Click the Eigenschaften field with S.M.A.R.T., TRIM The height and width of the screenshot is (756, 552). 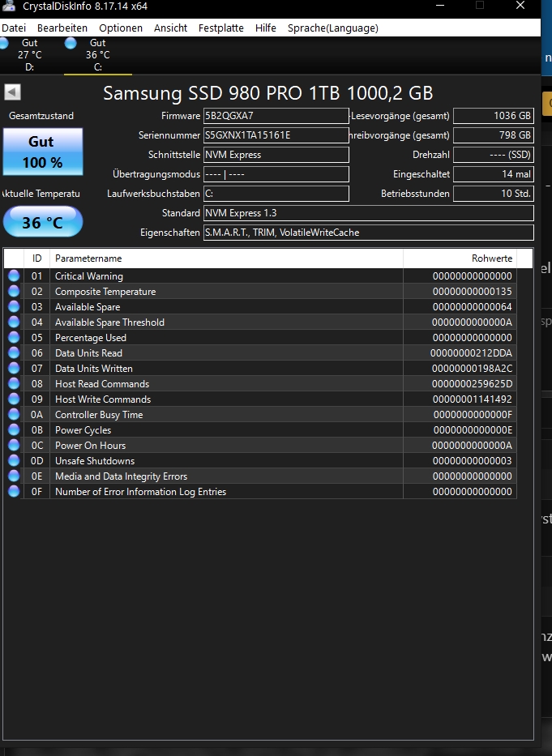coord(368,233)
